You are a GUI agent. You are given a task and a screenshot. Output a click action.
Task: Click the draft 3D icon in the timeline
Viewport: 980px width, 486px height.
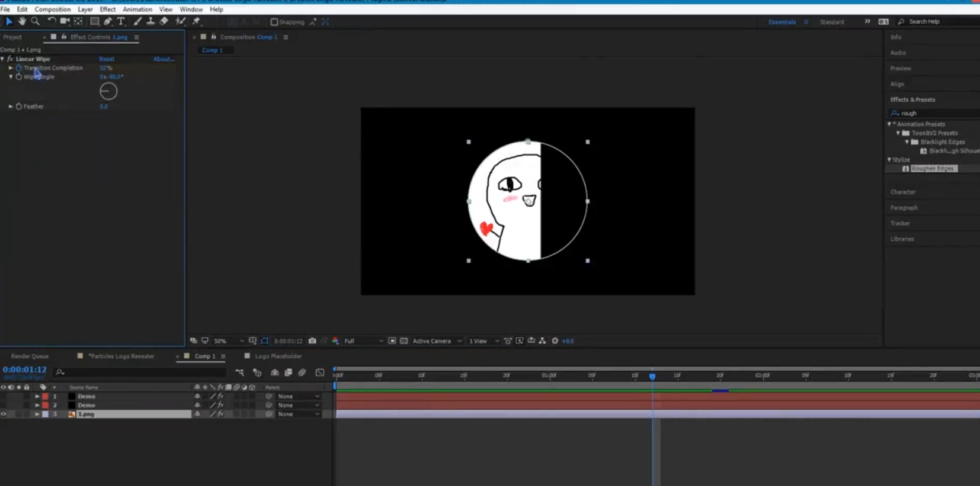pyautogui.click(x=257, y=372)
